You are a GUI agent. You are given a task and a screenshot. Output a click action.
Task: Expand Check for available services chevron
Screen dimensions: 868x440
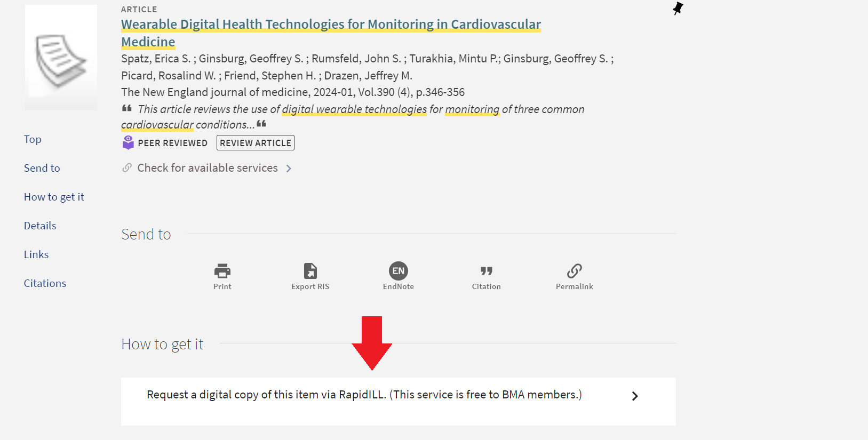(289, 169)
